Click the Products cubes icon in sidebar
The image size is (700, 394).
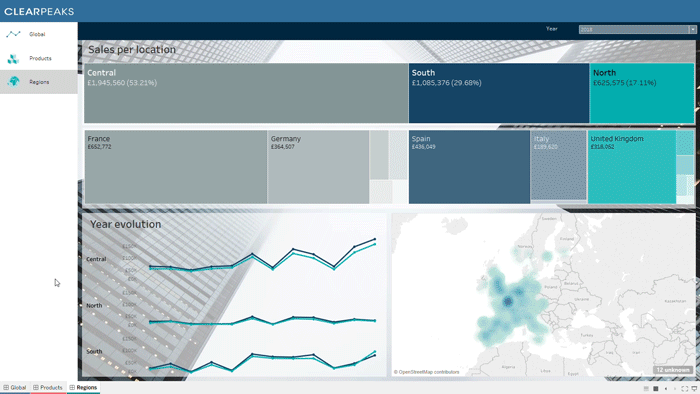[x=13, y=58]
